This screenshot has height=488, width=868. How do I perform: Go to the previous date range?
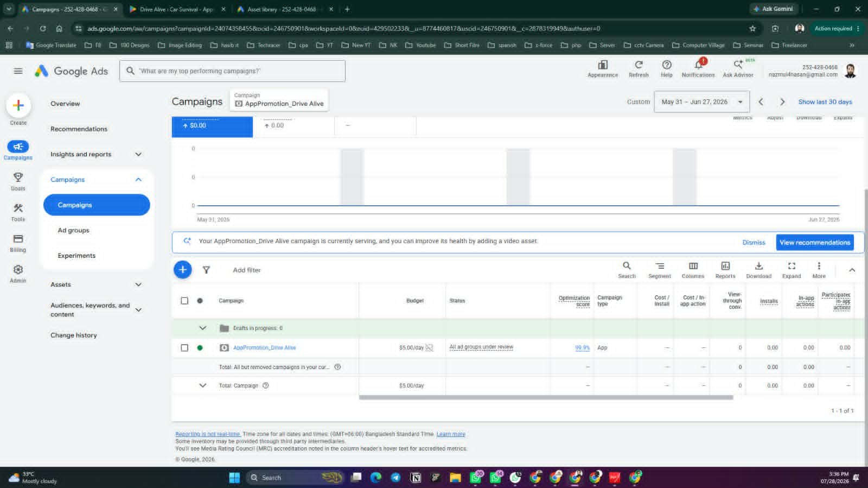(x=761, y=102)
